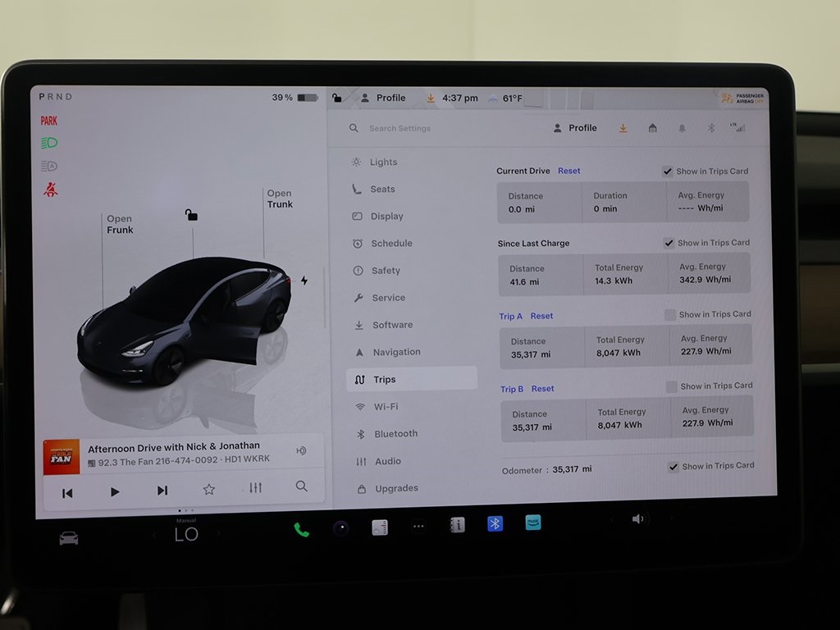Toggle Odometer Show in Trips Card
This screenshot has height=630, width=840.
673,466
